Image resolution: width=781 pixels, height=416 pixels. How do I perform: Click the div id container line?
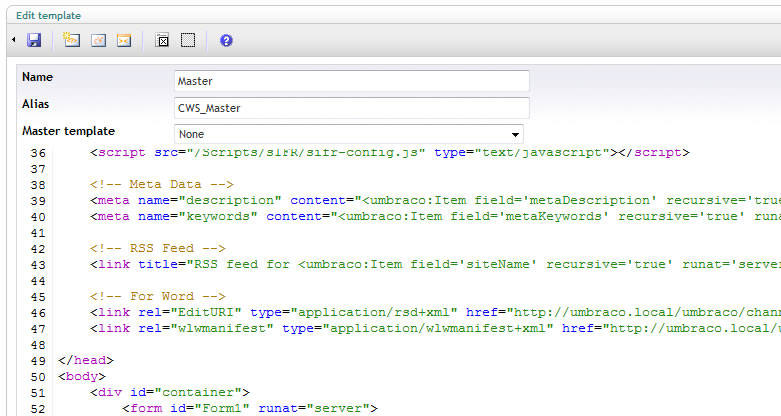coord(170,392)
